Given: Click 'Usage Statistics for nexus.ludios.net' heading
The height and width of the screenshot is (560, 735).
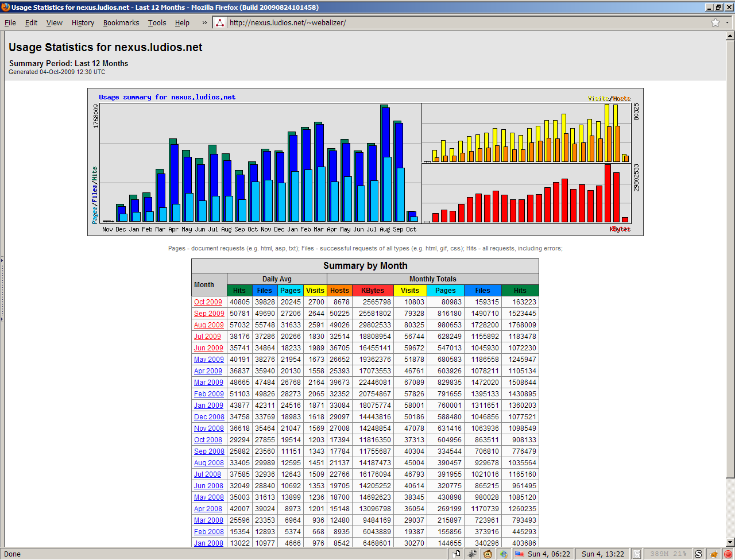Looking at the screenshot, I should pyautogui.click(x=106, y=48).
